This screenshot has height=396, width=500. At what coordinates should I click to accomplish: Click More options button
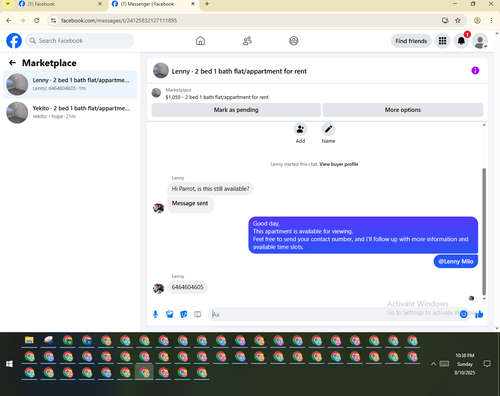pyautogui.click(x=403, y=110)
